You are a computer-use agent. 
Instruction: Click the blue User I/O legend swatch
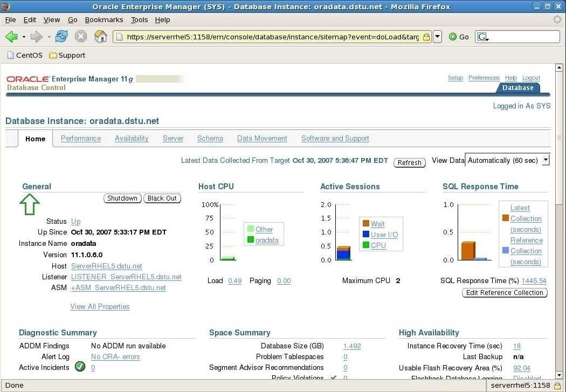point(365,234)
